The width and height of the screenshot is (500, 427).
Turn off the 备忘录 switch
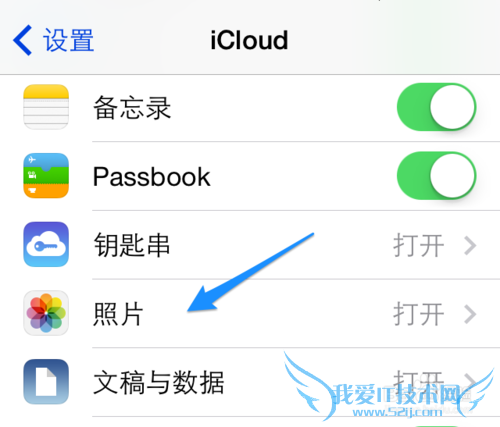(437, 107)
